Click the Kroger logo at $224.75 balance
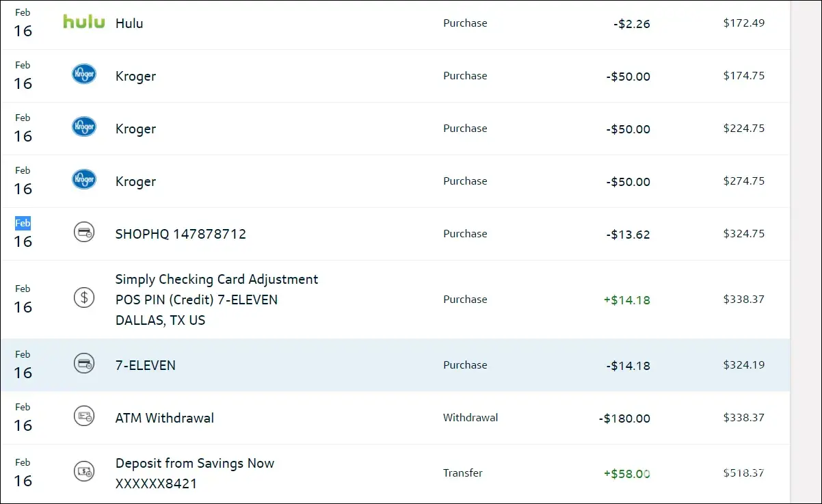This screenshot has height=504, width=822. (x=84, y=128)
